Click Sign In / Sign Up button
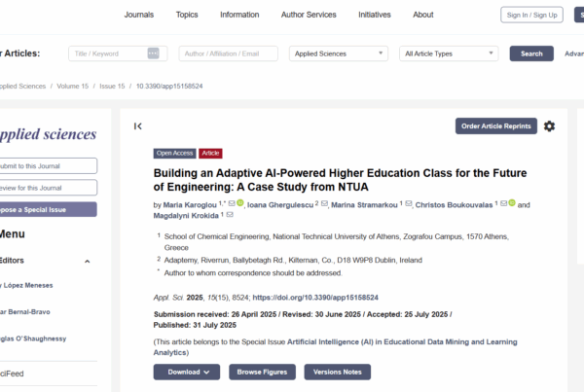The image size is (584, 392). [531, 15]
